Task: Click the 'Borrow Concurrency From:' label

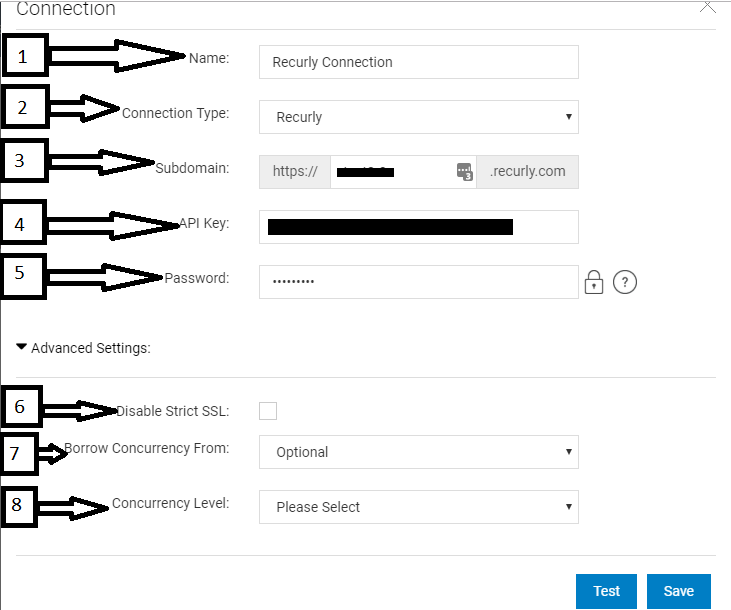Action: click(147, 448)
